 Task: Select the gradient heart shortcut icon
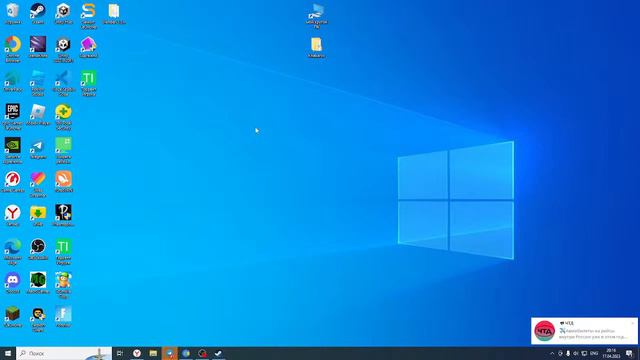(38, 184)
